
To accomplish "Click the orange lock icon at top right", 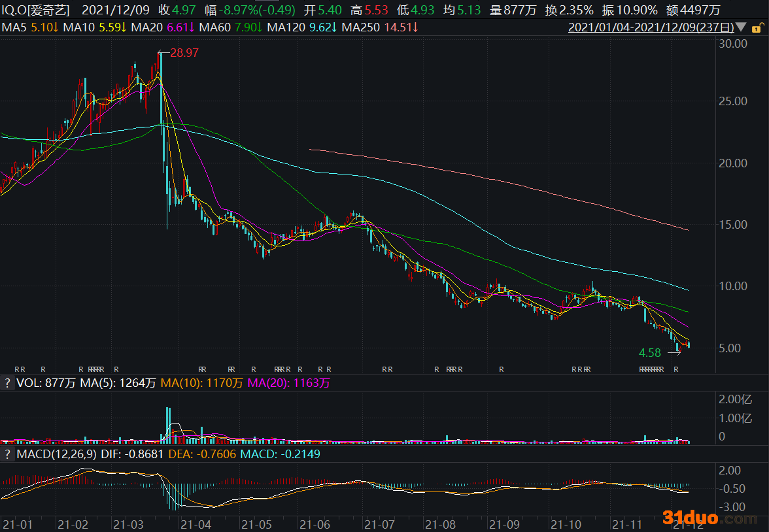I will [x=757, y=28].
